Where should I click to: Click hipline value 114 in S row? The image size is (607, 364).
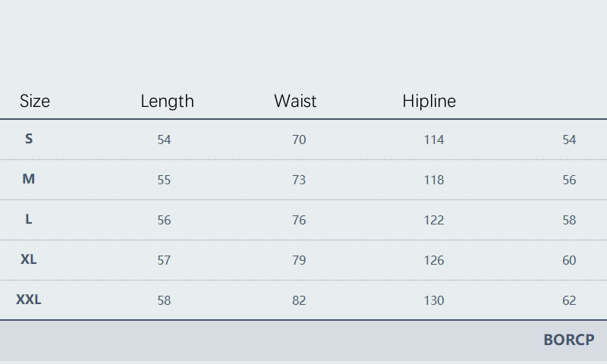point(433,140)
